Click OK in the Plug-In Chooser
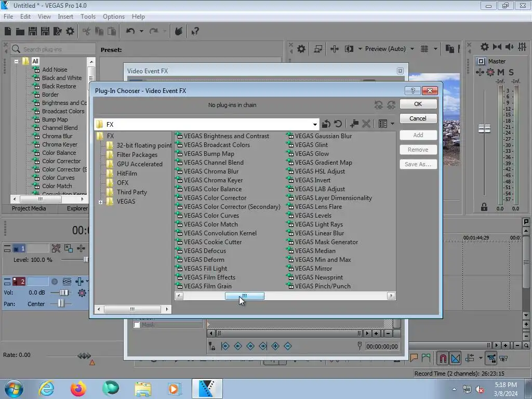The image size is (532, 399). tap(418, 104)
